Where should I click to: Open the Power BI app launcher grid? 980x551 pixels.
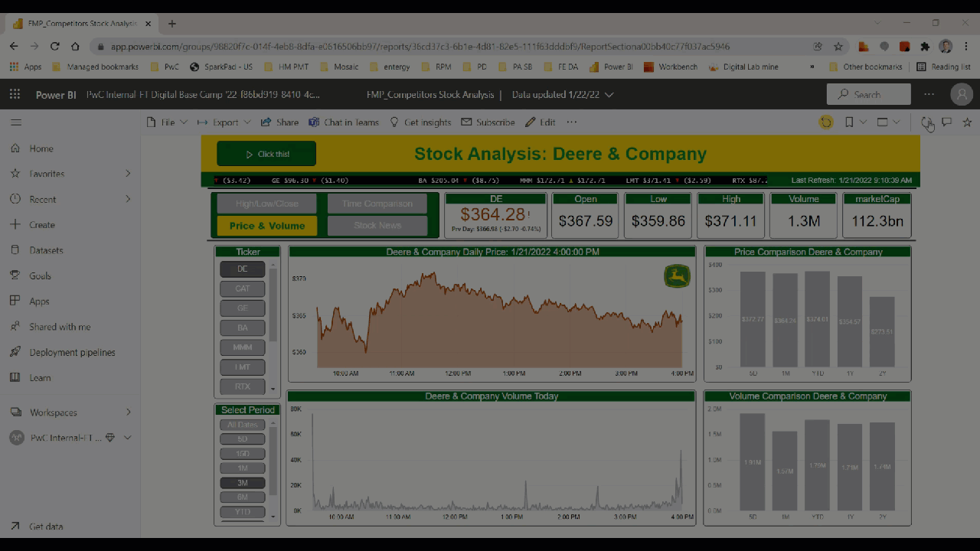click(x=15, y=95)
